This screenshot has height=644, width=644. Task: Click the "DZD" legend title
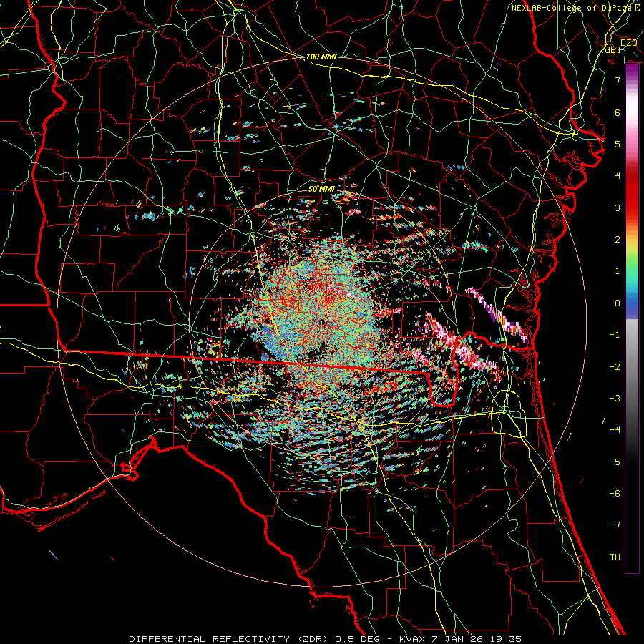[x=628, y=43]
